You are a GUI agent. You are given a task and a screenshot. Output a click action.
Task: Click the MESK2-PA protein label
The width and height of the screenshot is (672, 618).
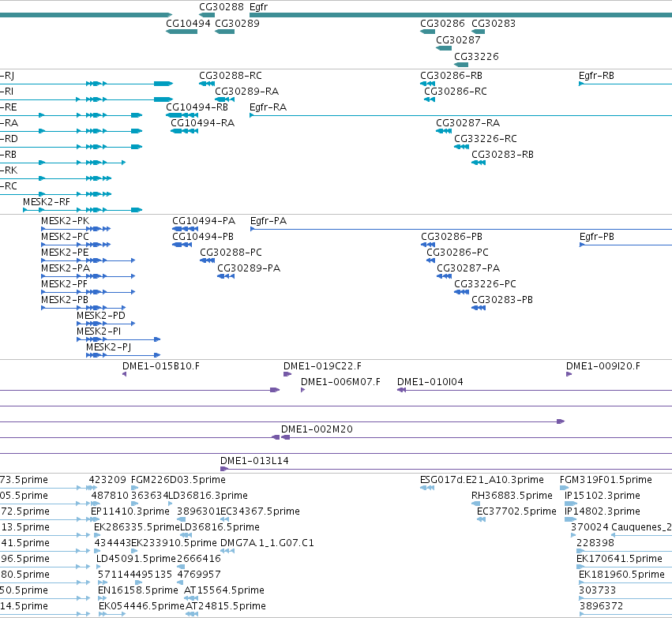point(65,268)
